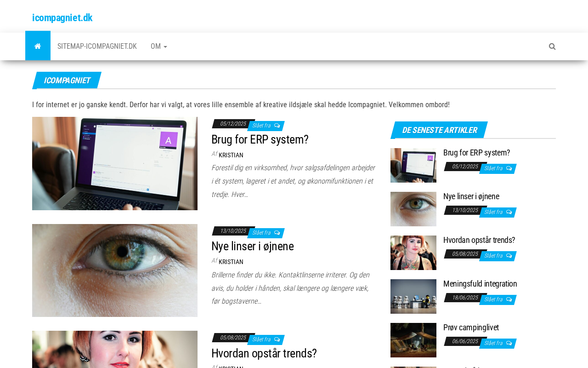
Task: Open sidebar link Prøv campinglivet
Action: click(471, 328)
